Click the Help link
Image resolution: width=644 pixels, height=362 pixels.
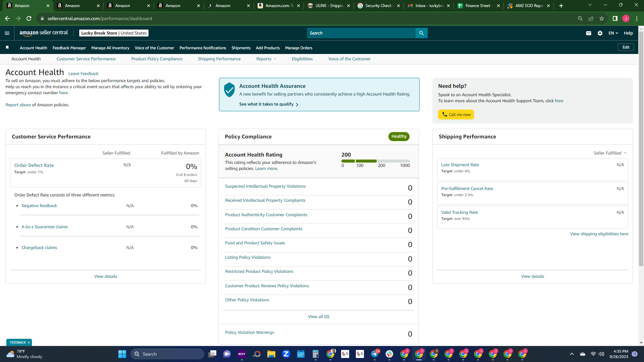click(628, 33)
